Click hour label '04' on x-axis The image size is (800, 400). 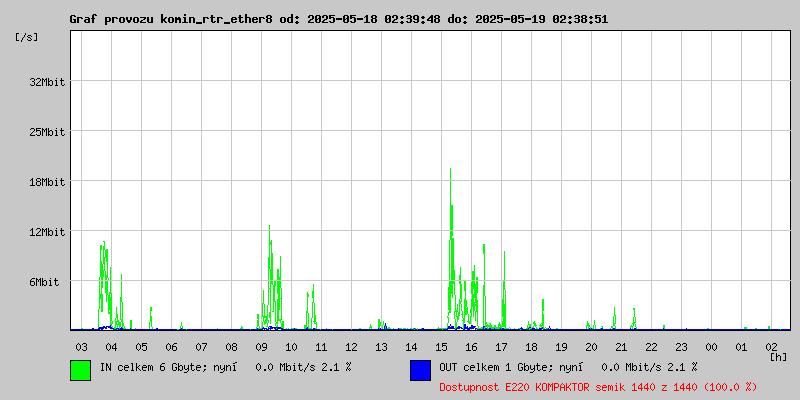pyautogui.click(x=111, y=347)
